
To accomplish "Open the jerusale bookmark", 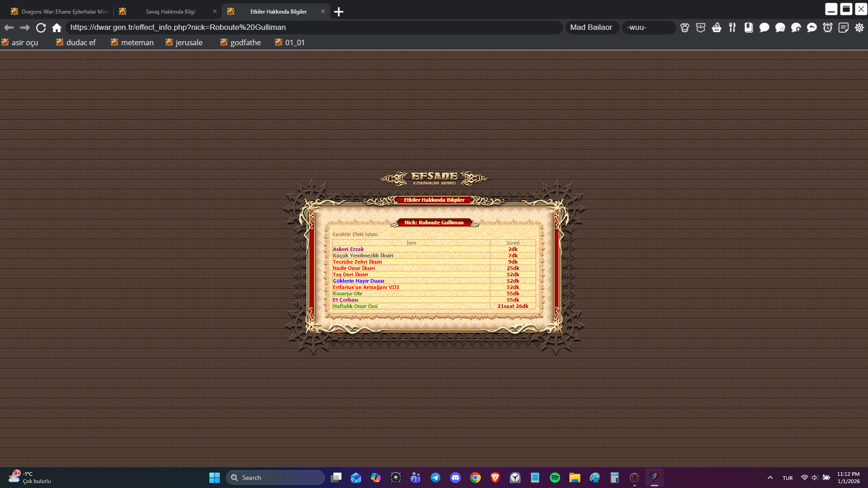I will [184, 43].
